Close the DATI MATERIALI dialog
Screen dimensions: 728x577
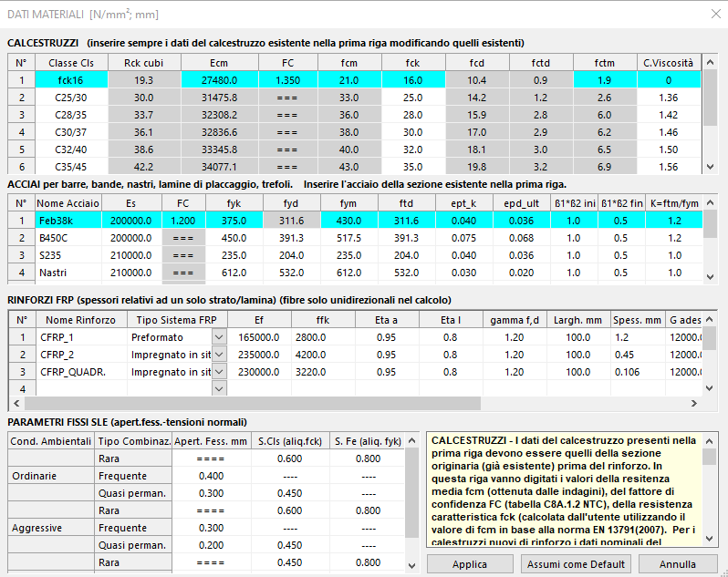click(x=716, y=15)
